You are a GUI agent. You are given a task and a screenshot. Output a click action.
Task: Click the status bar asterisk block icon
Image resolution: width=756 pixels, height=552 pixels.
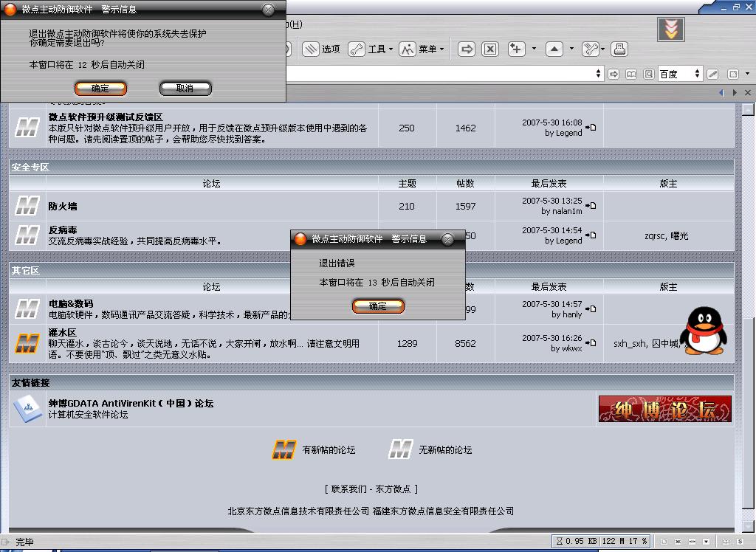[x=678, y=542]
